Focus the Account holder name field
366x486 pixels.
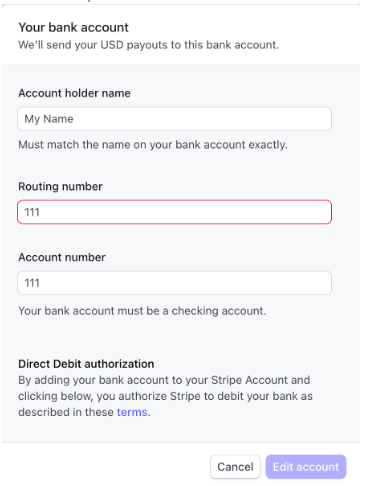174,119
